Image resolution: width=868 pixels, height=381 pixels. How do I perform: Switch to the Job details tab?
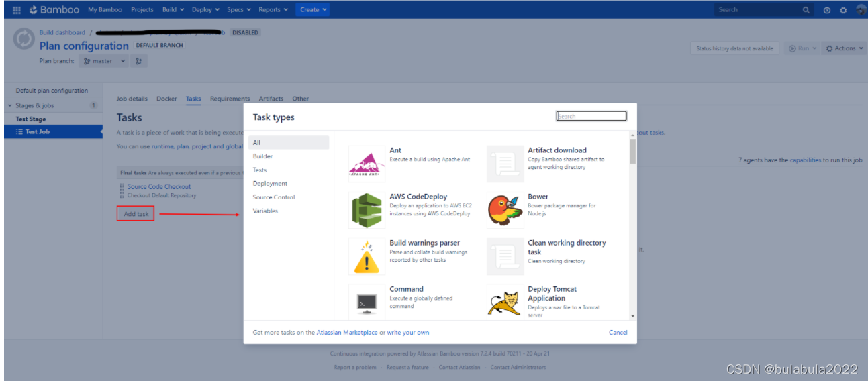(x=132, y=99)
